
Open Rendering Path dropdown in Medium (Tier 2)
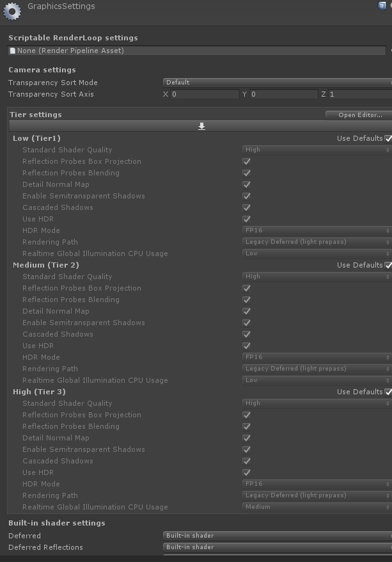pyautogui.click(x=313, y=368)
